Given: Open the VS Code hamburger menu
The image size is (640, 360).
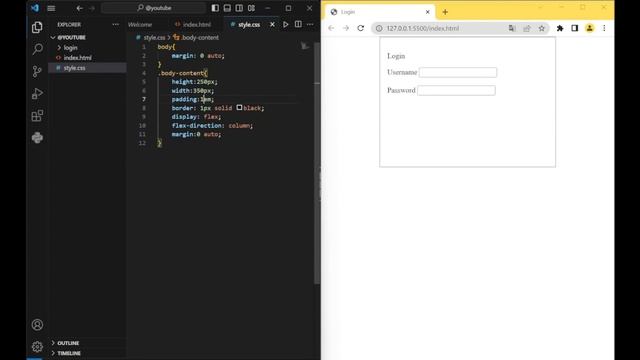Looking at the screenshot, I should coord(51,8).
